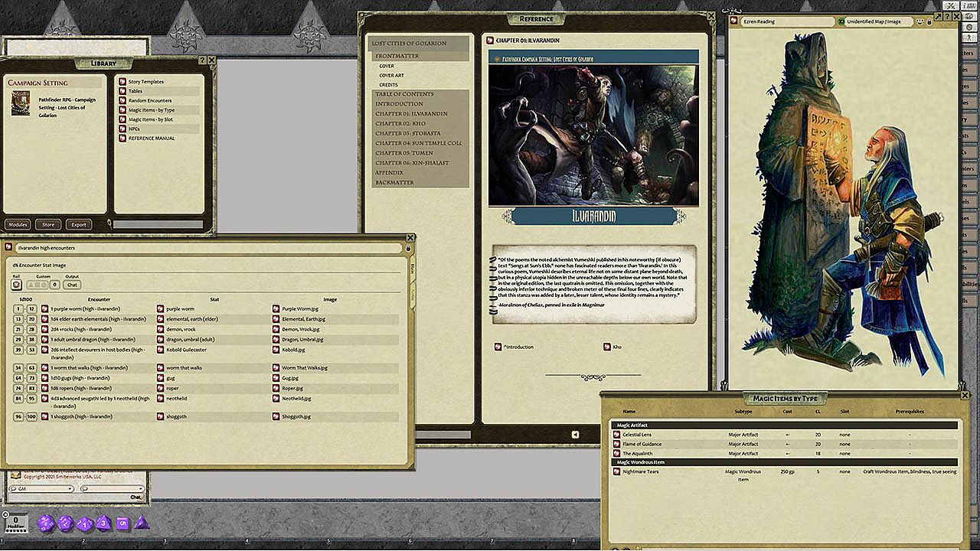Click the Chat output button in table window
This screenshot has height=551, width=980.
pyautogui.click(x=73, y=285)
